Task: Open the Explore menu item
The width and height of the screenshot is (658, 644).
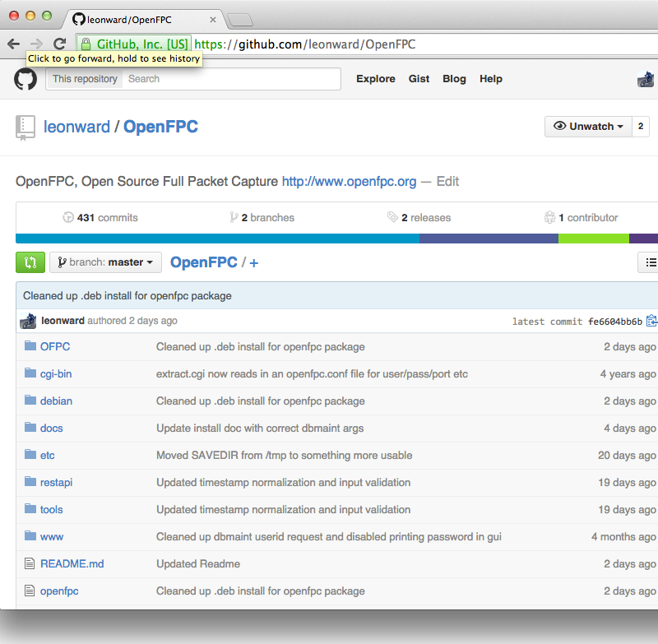Action: click(375, 79)
